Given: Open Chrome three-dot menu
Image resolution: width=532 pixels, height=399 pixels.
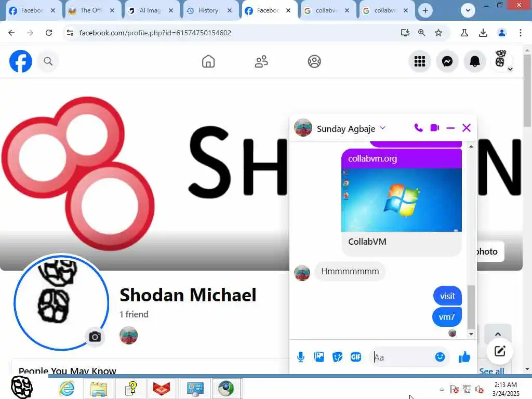Looking at the screenshot, I should [521, 33].
